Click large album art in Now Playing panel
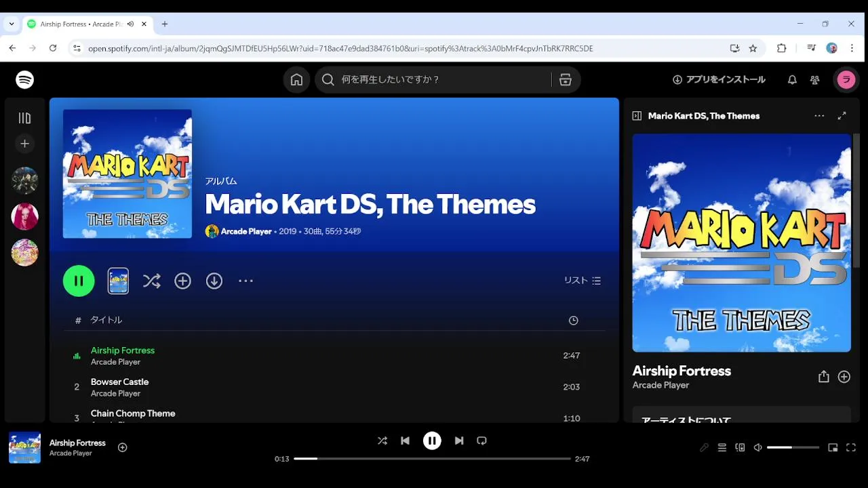 [741, 243]
